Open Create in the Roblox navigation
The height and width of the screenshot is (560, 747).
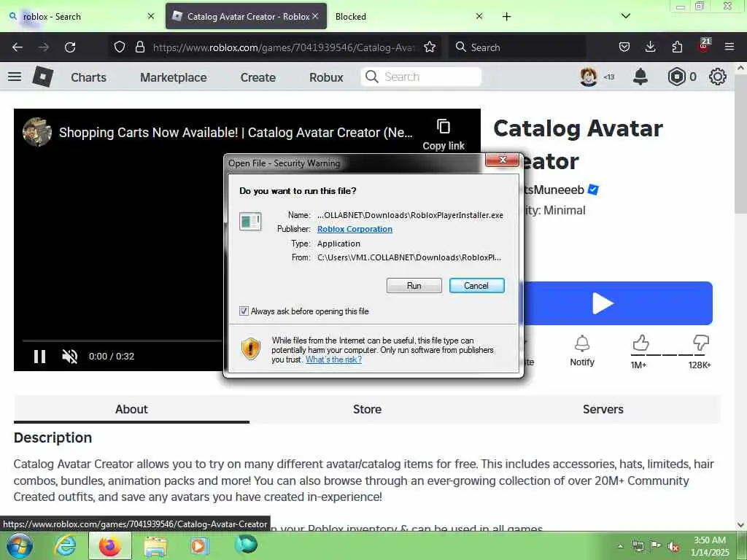pos(258,77)
